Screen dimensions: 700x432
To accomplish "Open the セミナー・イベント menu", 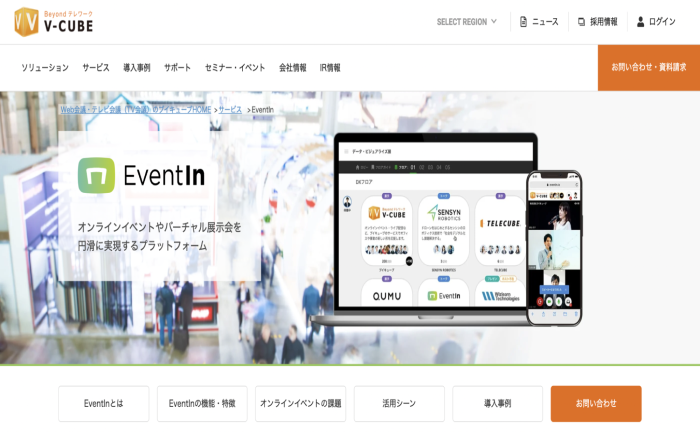I will click(235, 67).
